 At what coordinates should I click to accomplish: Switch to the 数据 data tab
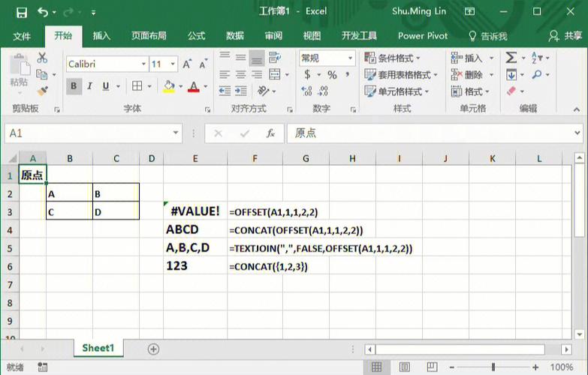(x=235, y=36)
